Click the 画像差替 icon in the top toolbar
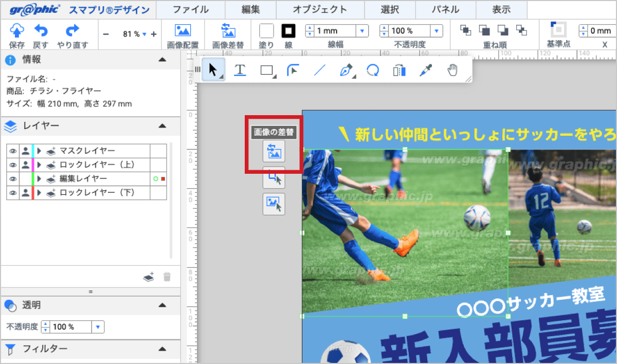The height and width of the screenshot is (364, 617). pos(229,31)
